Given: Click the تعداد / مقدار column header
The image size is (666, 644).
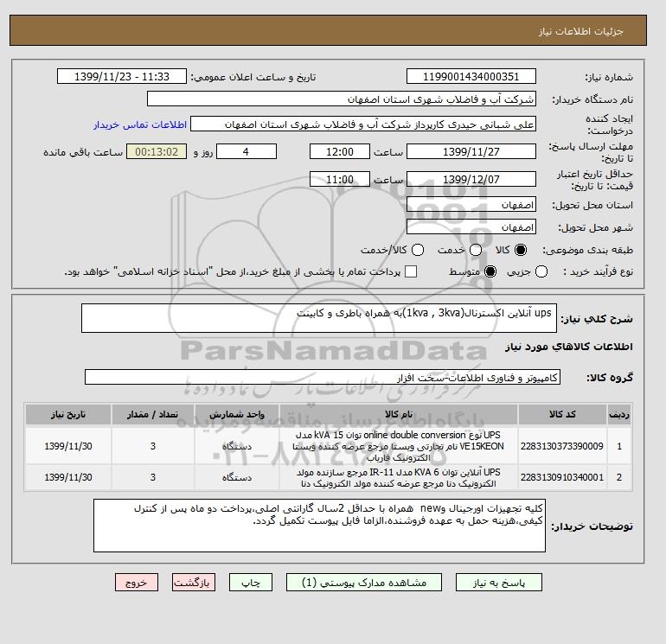Looking at the screenshot, I should tap(153, 414).
